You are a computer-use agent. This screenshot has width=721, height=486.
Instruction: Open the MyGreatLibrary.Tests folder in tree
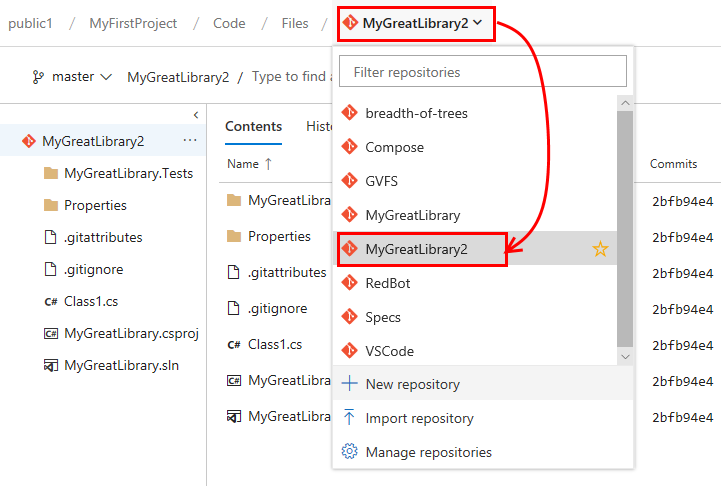pyautogui.click(x=128, y=173)
